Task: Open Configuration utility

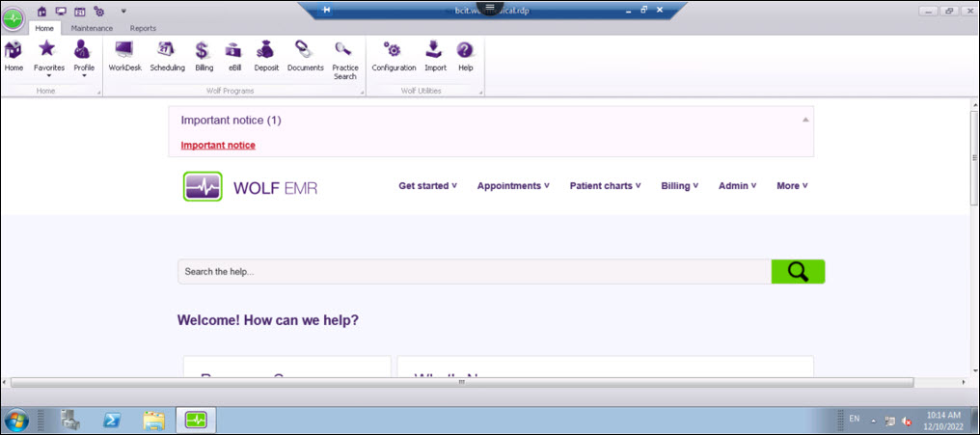Action: [394, 56]
